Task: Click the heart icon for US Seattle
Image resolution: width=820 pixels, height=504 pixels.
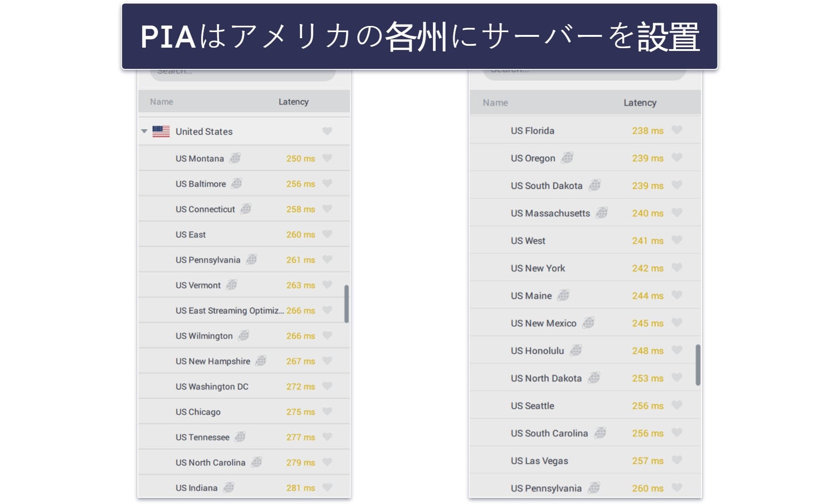Action: click(677, 405)
